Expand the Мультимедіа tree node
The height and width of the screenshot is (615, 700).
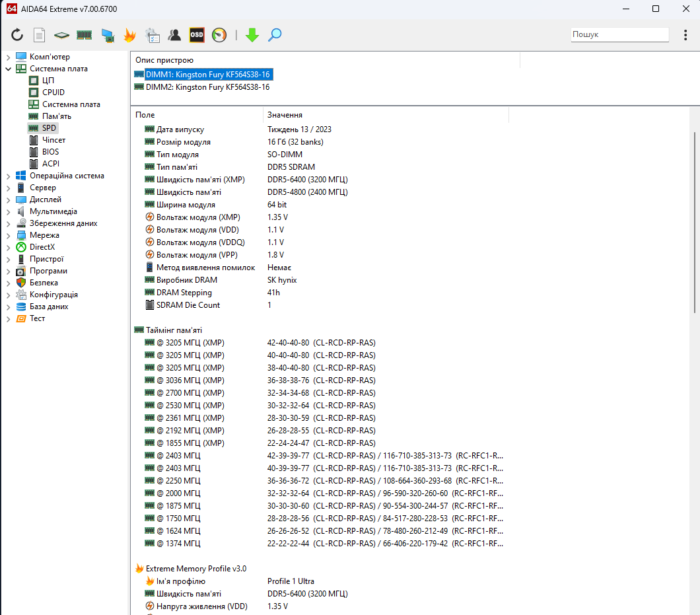point(8,211)
